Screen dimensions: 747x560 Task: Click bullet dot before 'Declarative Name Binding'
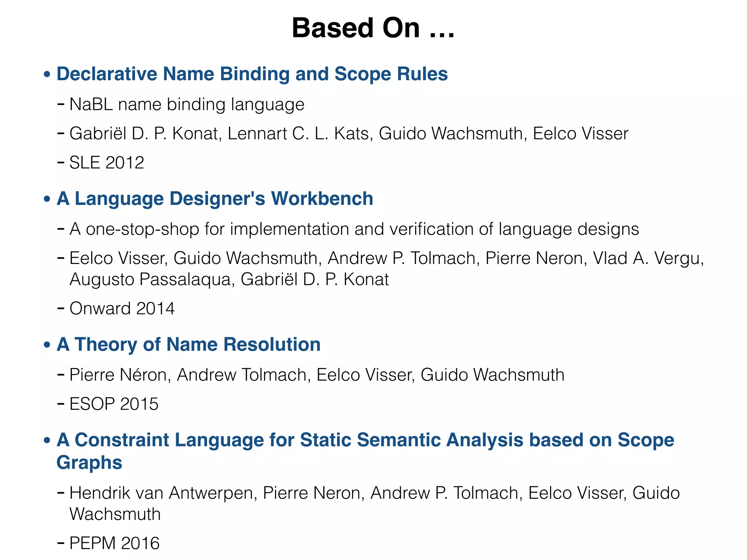(47, 74)
